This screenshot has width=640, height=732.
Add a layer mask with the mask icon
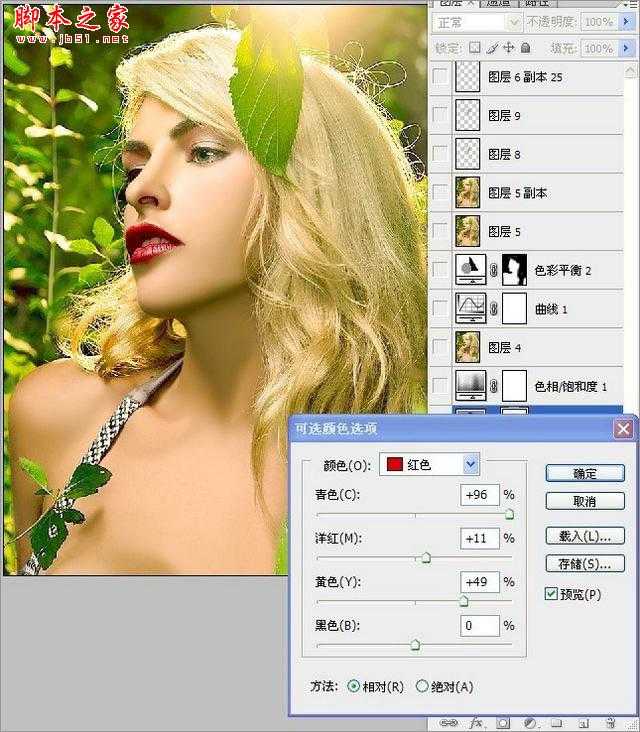pyautogui.click(x=503, y=724)
